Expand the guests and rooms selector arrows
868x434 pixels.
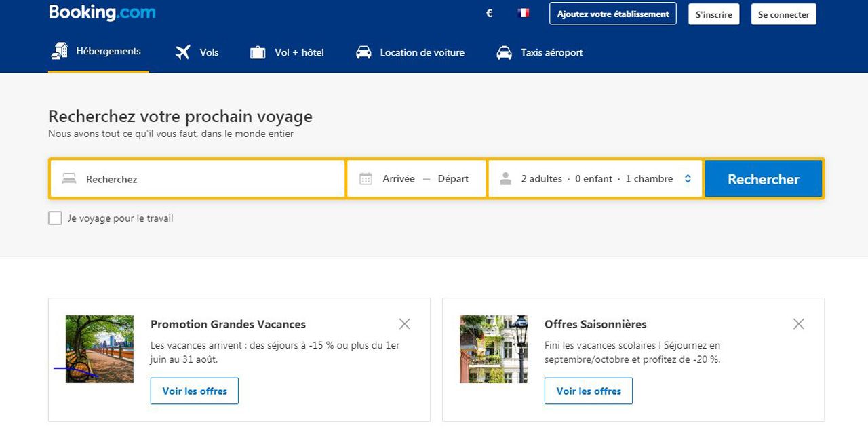click(x=688, y=179)
